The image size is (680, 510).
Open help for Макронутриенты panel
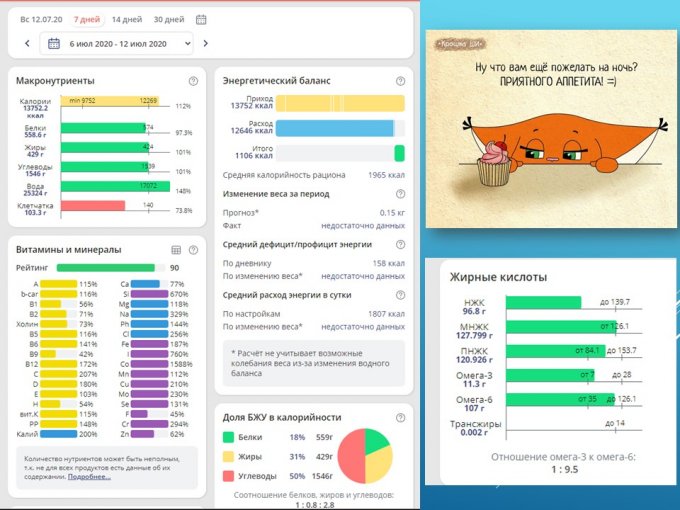(192, 81)
